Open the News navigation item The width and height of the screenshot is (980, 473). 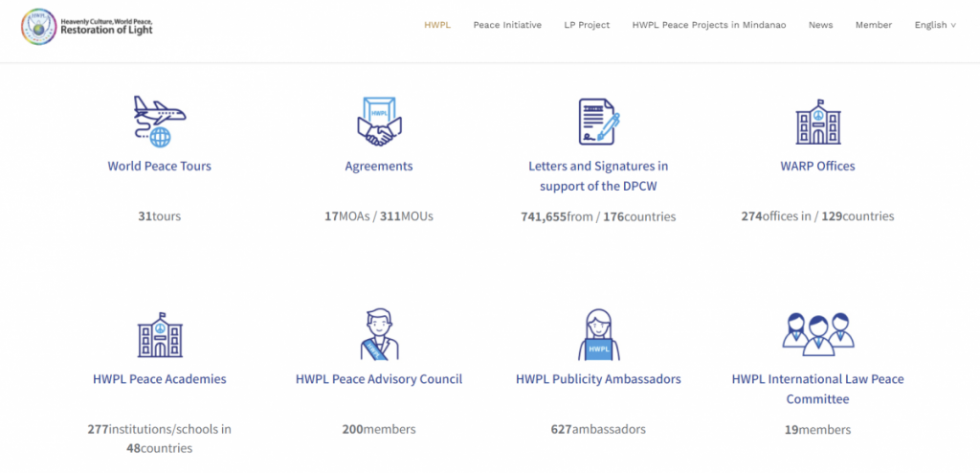click(820, 25)
